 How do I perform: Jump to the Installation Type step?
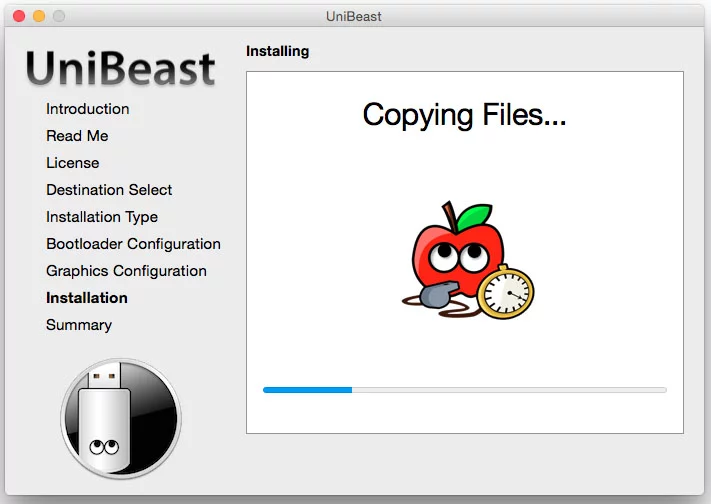click(x=102, y=217)
